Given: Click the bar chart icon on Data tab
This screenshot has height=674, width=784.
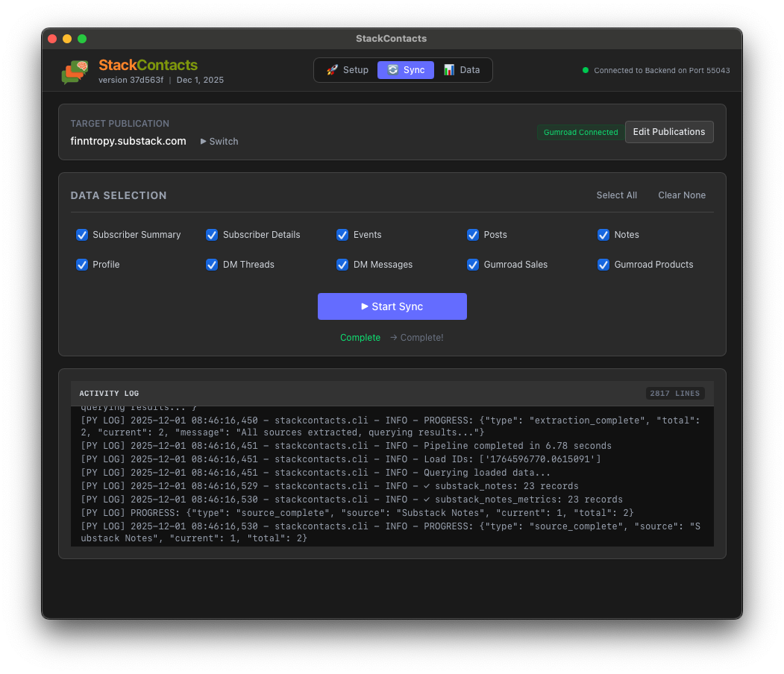Looking at the screenshot, I should (449, 70).
